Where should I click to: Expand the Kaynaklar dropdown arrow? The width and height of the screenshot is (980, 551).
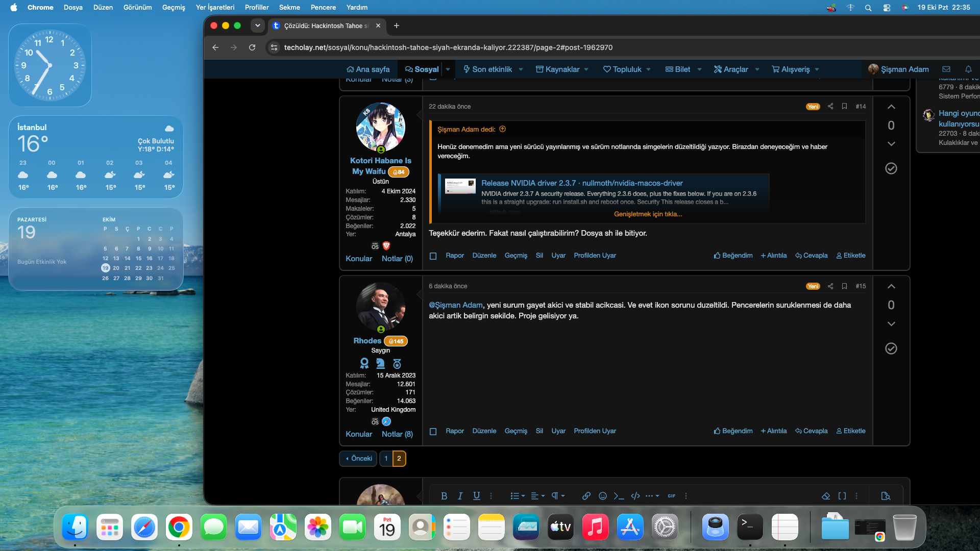click(586, 69)
